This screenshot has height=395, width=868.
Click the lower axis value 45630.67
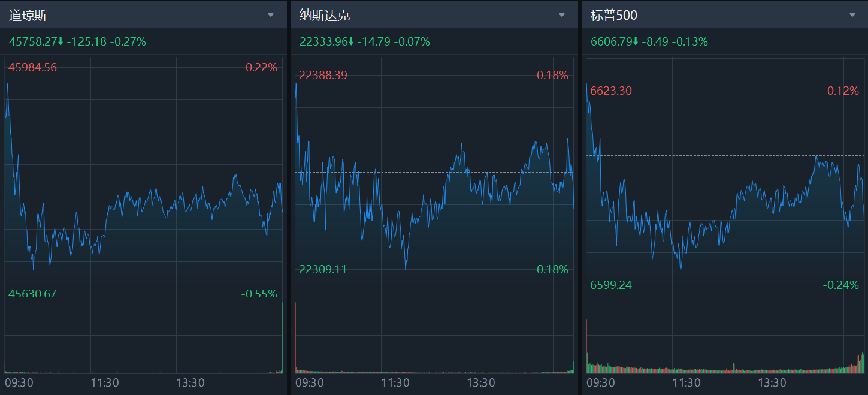[32, 293]
